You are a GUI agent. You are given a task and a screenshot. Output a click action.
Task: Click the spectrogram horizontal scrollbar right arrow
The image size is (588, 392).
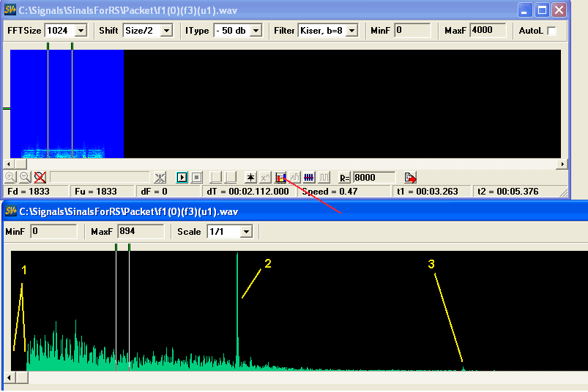[564, 164]
